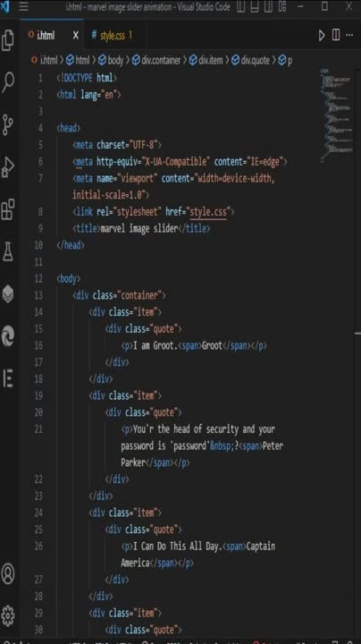Run the file with the play button
The width and height of the screenshot is (361, 644).
[322, 35]
